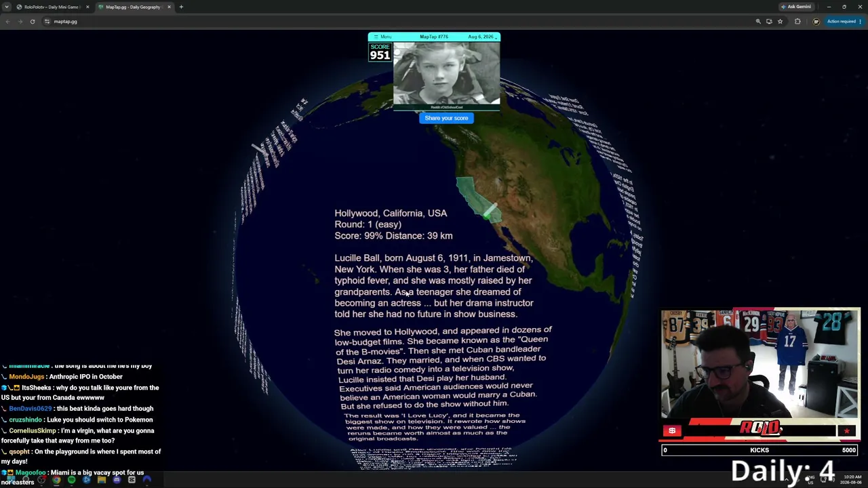This screenshot has width=868, height=488.
Task: Click the 'Score: 99% Distance: 39 km' line
Action: pos(393,236)
